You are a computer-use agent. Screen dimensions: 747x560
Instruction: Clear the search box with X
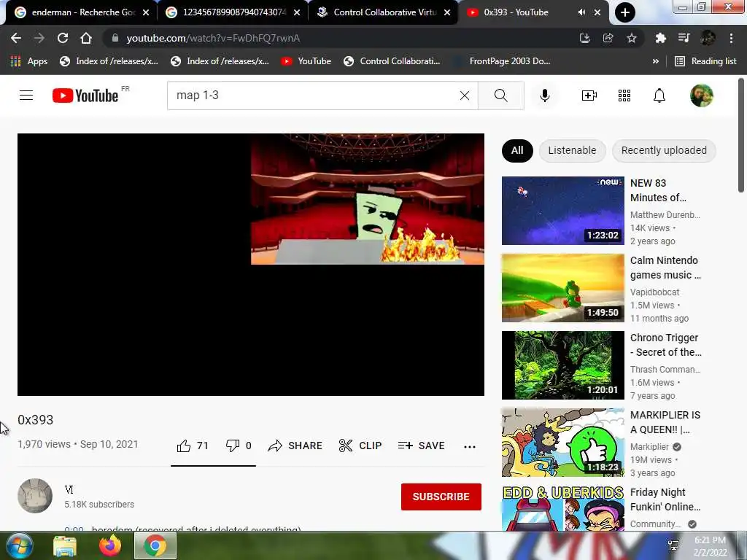point(465,96)
